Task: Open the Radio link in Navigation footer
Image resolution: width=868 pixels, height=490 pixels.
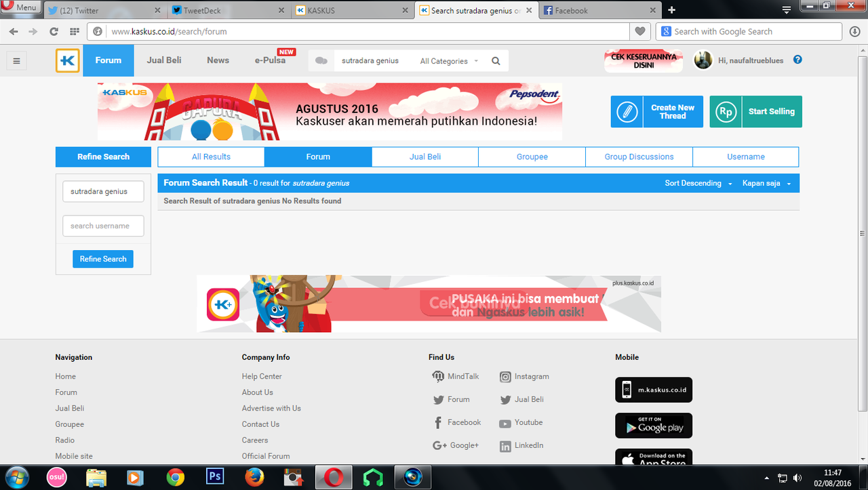Action: [65, 440]
